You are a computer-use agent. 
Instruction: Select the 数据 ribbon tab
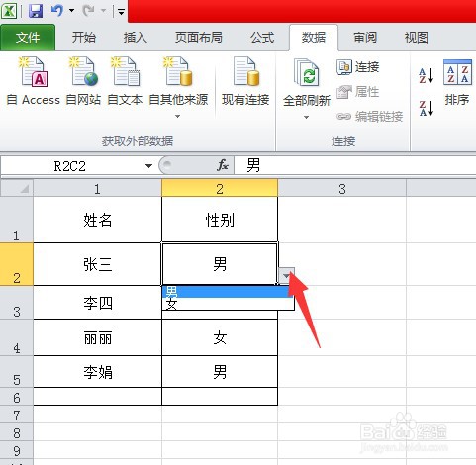tap(314, 38)
